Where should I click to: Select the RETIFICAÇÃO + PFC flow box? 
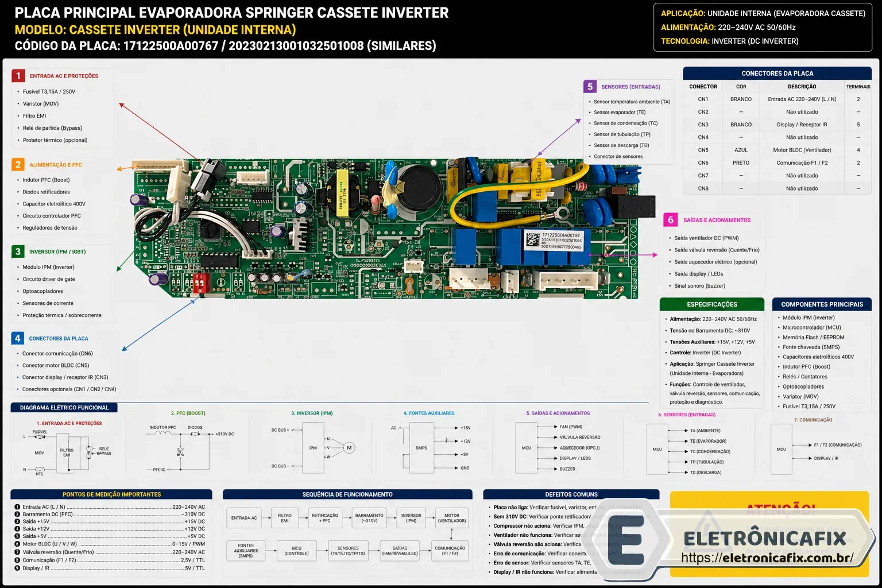coord(325,518)
